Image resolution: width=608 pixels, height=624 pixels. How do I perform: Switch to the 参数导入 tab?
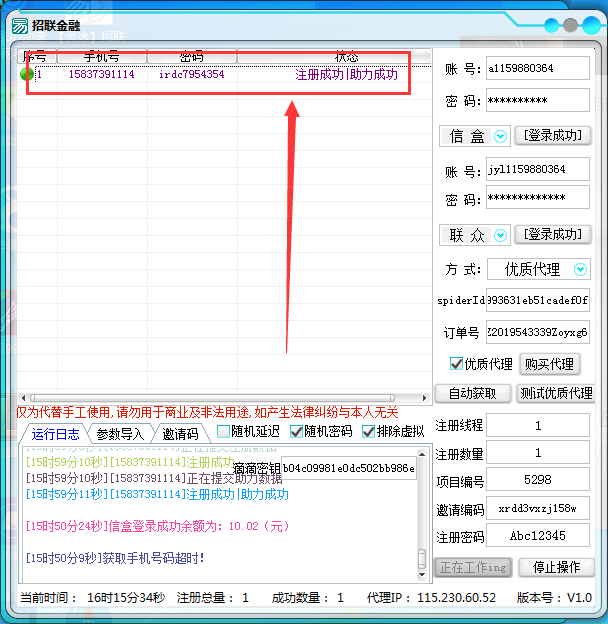click(x=120, y=434)
